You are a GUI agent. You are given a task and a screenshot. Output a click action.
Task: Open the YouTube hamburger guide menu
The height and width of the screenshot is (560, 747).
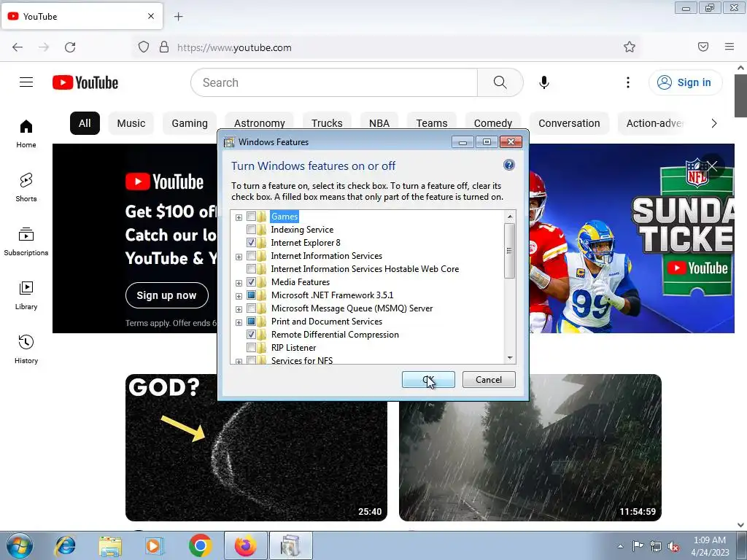coord(26,82)
